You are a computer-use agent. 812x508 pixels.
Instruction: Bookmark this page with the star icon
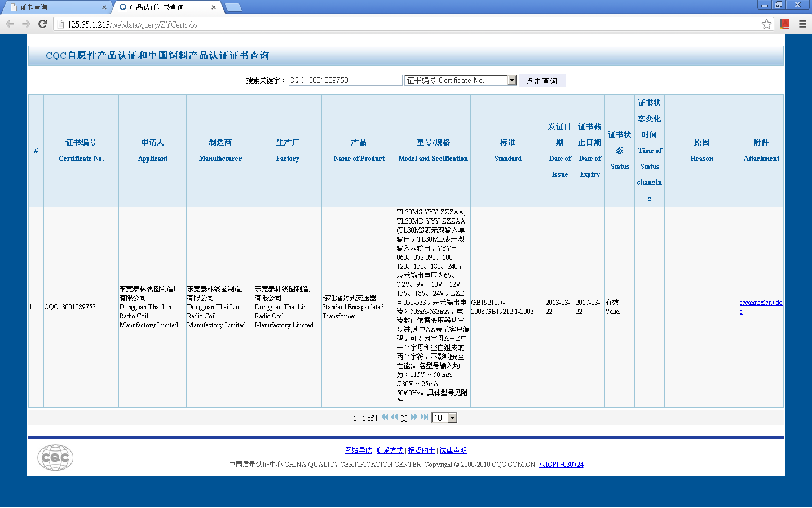click(766, 24)
